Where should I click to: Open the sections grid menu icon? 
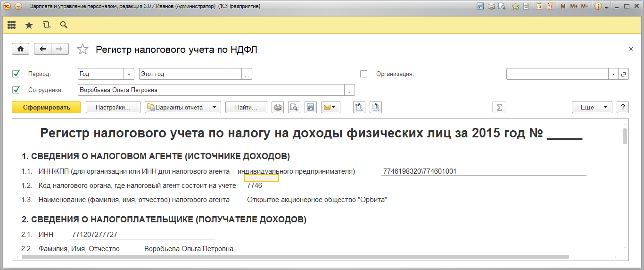tap(11, 25)
